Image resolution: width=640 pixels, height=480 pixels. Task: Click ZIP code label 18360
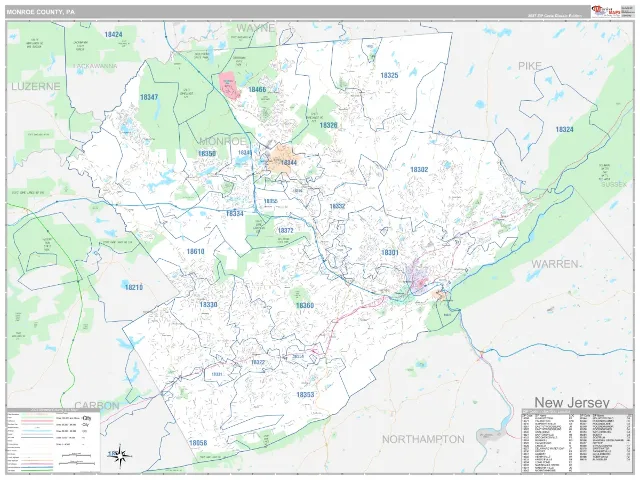click(x=305, y=305)
